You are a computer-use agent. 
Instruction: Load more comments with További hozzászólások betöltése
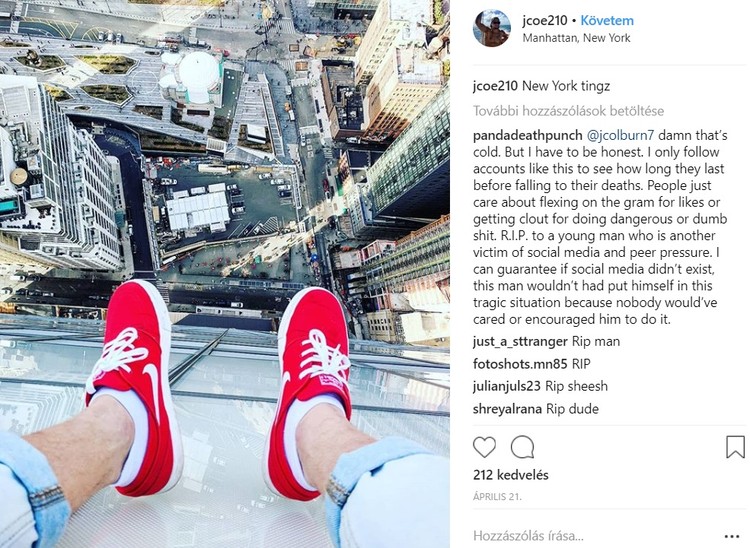pos(568,111)
